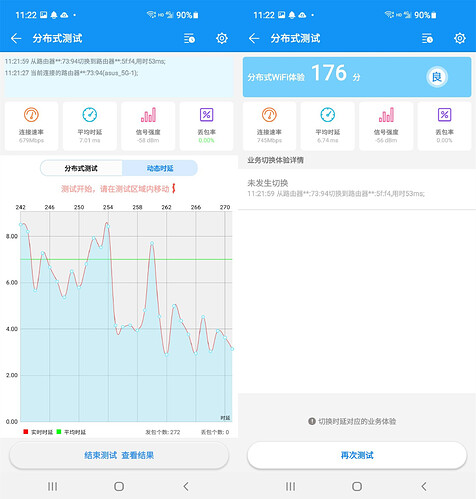This screenshot has width=476, height=499.
Task: Switch to the 动态时延 tab
Action: 160,168
